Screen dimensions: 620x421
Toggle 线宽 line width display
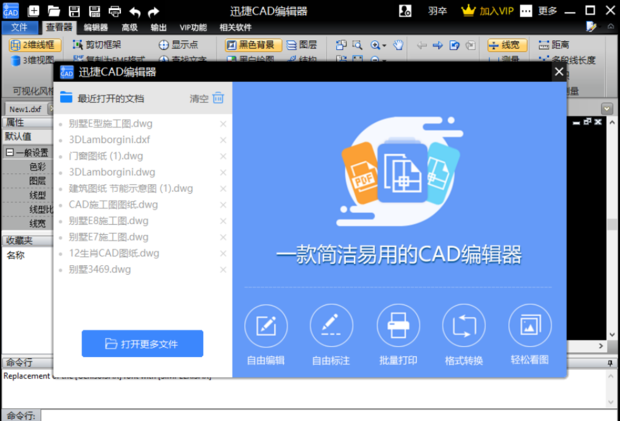(x=507, y=45)
